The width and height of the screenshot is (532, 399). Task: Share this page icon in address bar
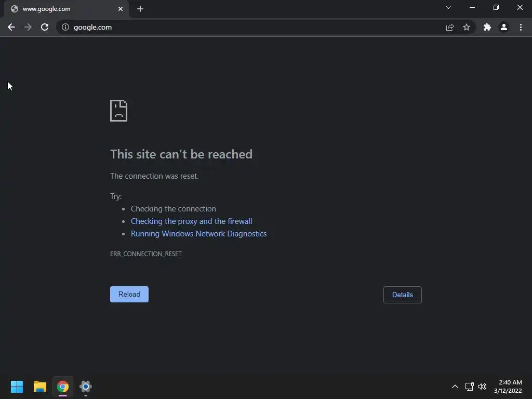point(450,27)
